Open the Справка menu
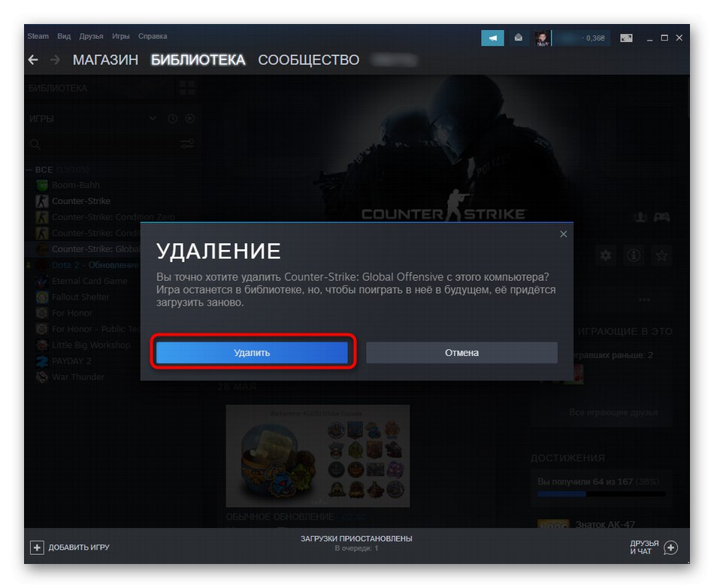This screenshot has width=714, height=588. pos(153,36)
